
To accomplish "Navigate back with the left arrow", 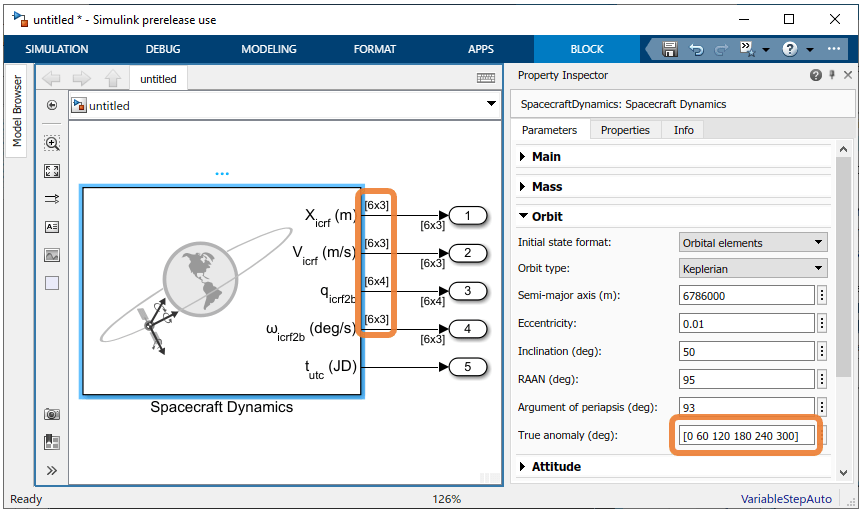I will point(51,78).
